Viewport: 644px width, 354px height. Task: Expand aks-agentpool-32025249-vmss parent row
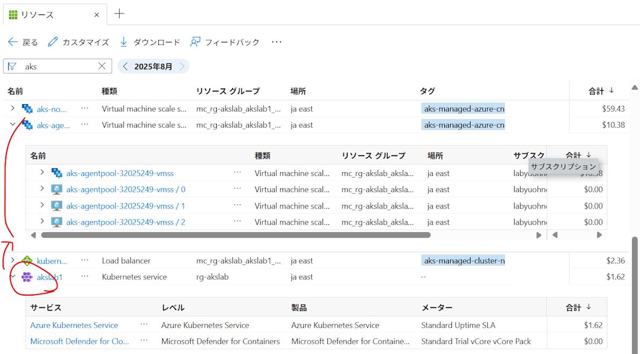[x=42, y=173]
